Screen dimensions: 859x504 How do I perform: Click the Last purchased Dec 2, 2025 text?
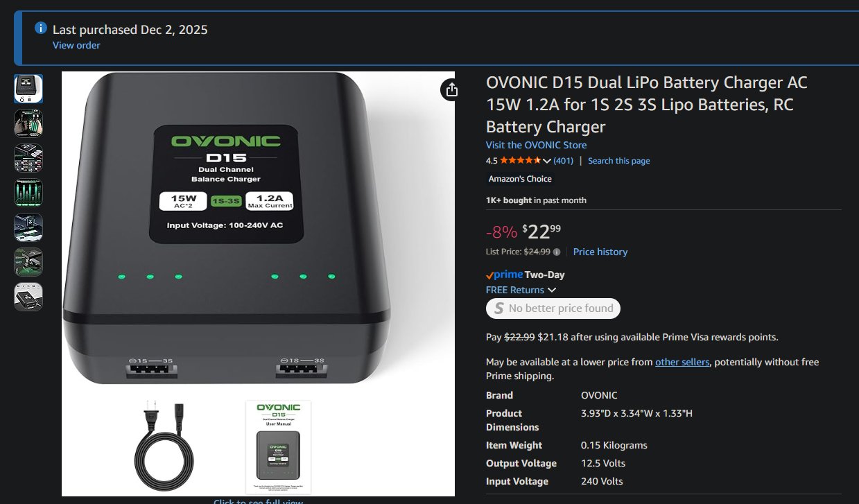coord(130,29)
